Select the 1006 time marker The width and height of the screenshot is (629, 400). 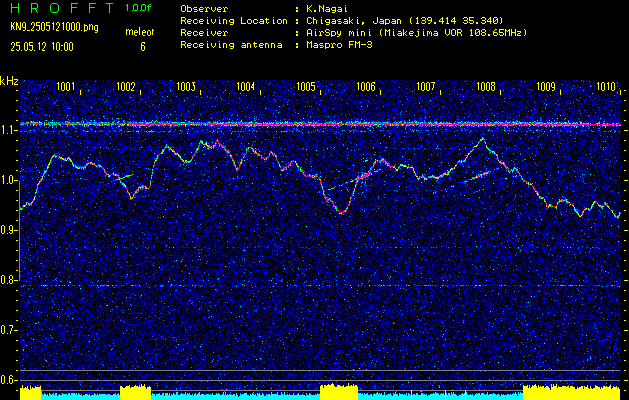(365, 86)
